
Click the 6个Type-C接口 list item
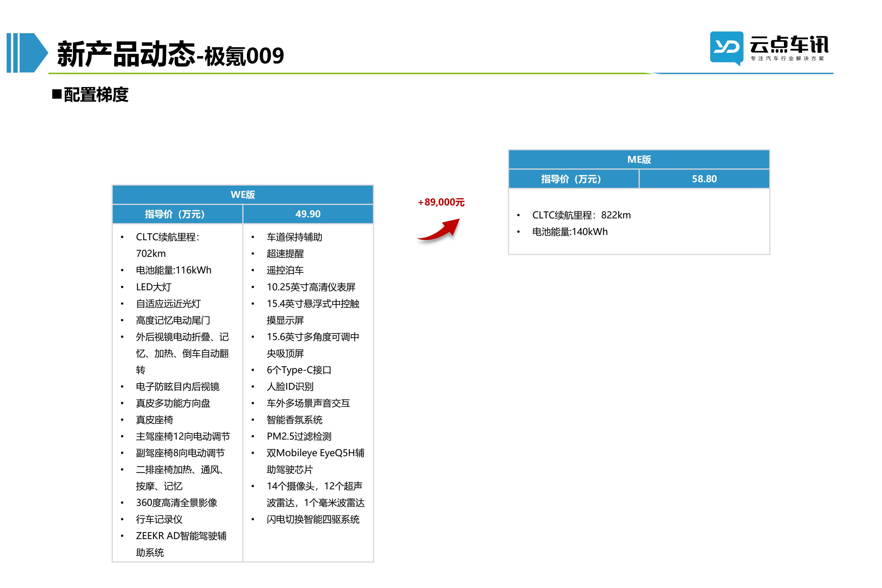299,370
